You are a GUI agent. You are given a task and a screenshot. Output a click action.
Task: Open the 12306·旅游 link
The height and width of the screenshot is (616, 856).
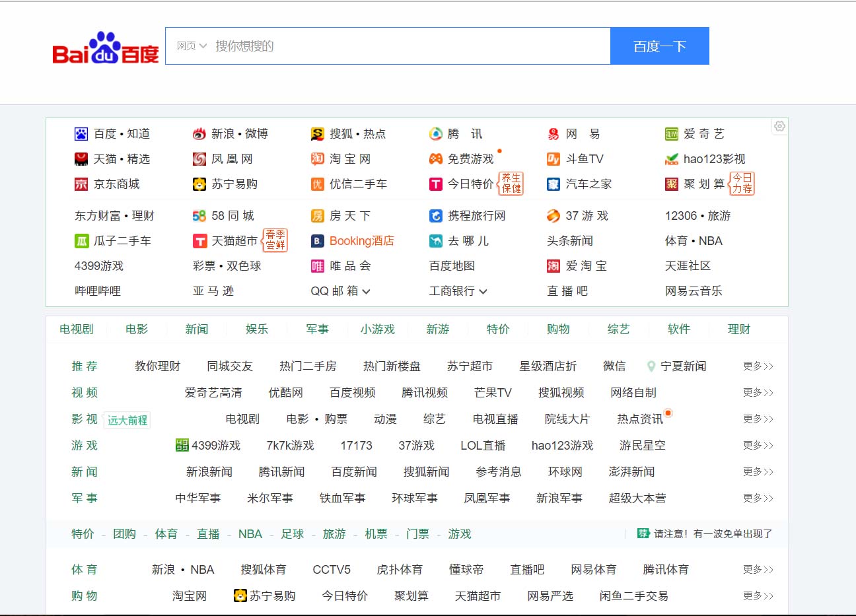pyautogui.click(x=698, y=216)
